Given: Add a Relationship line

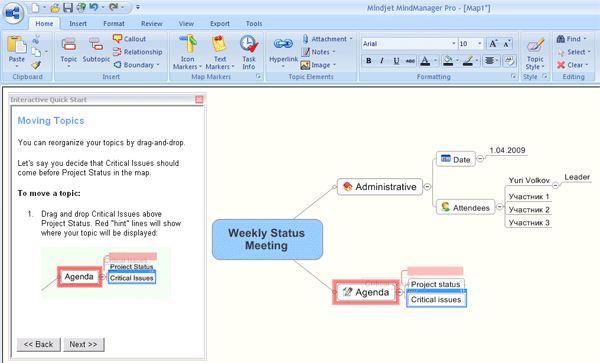Looking at the screenshot, I should (x=137, y=52).
